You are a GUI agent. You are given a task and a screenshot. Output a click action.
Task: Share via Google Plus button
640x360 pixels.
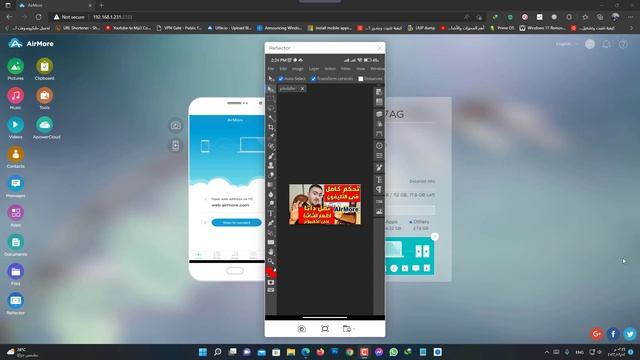point(596,334)
